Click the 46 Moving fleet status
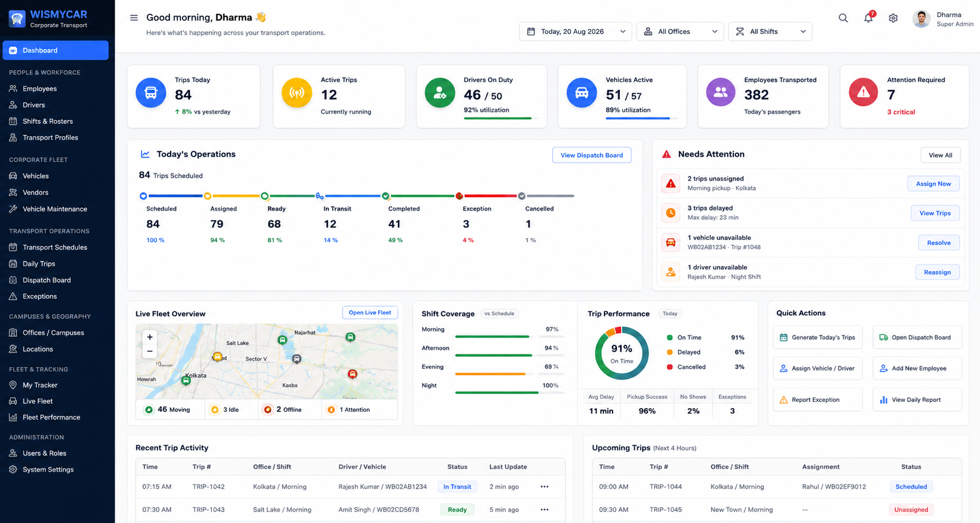The image size is (980, 523). [170, 409]
